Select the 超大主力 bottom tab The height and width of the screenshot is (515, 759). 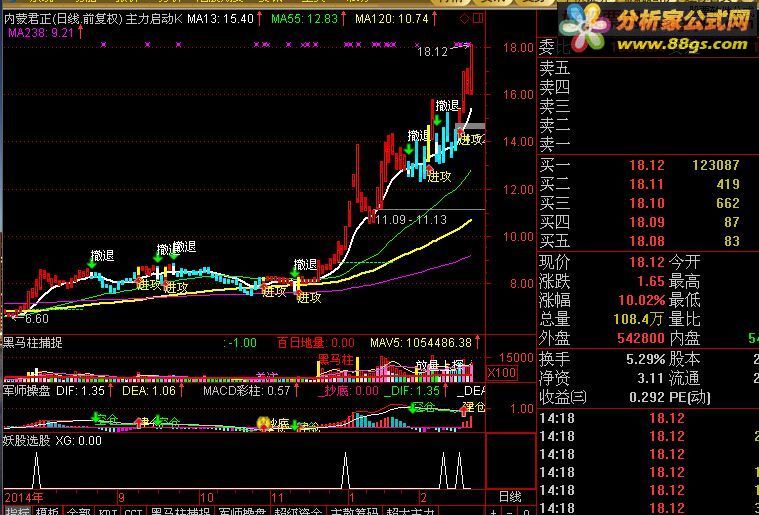point(410,511)
